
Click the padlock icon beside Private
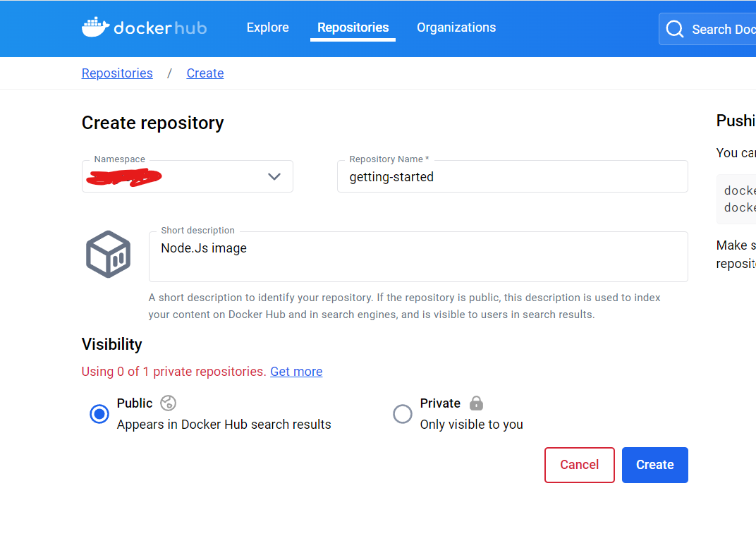click(477, 403)
